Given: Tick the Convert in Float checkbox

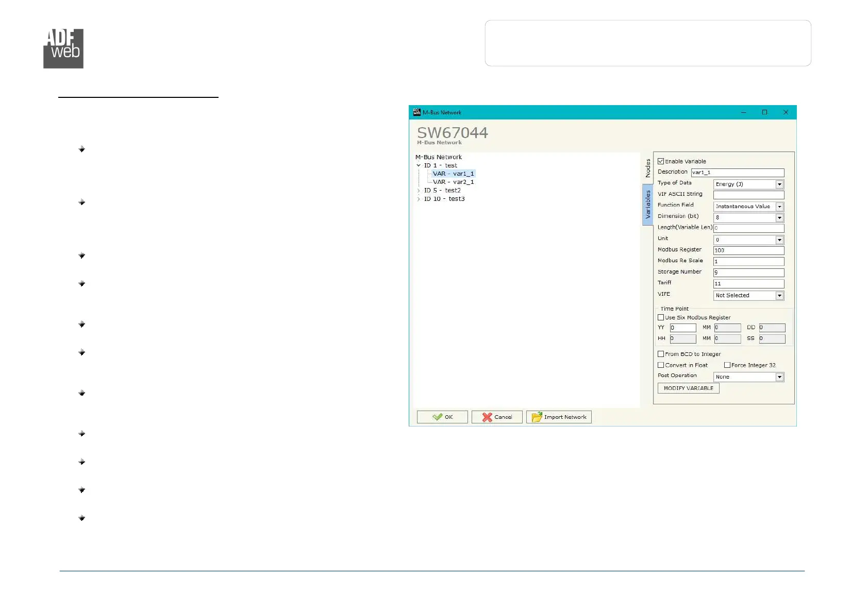Looking at the screenshot, I should point(661,365).
